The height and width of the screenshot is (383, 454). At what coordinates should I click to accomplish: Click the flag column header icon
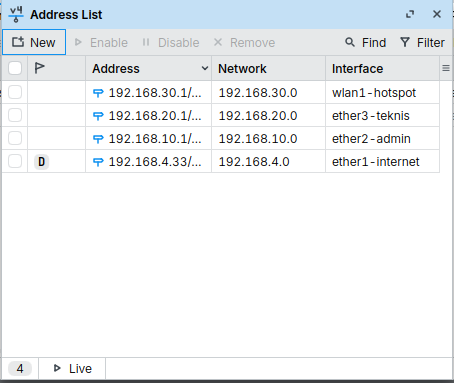[x=39, y=68]
